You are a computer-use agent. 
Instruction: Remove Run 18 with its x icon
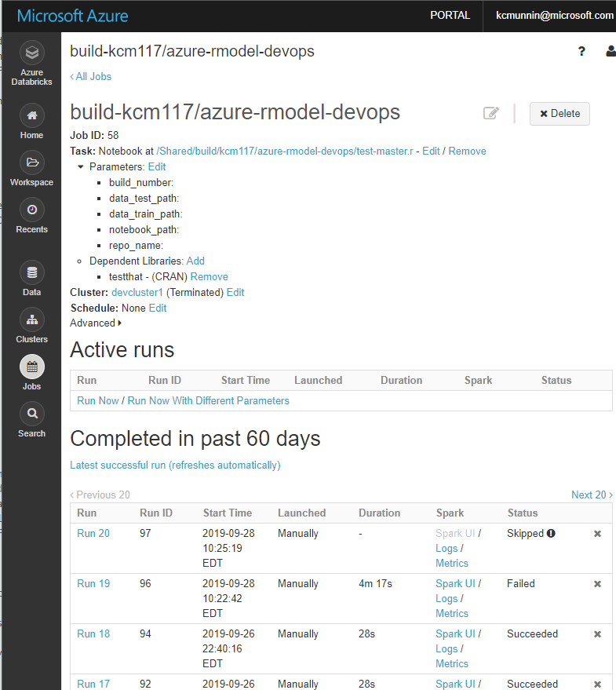[x=597, y=634]
